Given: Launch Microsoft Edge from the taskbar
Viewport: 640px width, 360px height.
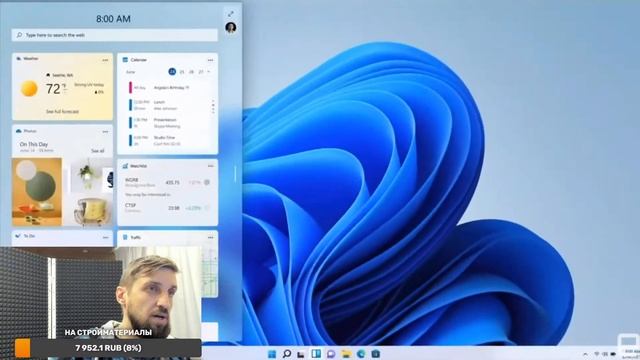Looking at the screenshot, I should (361, 353).
